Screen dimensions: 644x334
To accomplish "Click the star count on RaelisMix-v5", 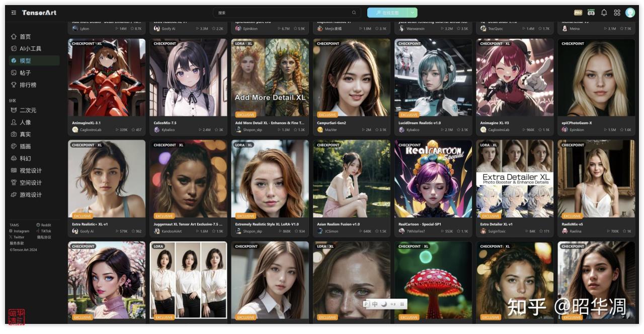I will [x=626, y=231].
